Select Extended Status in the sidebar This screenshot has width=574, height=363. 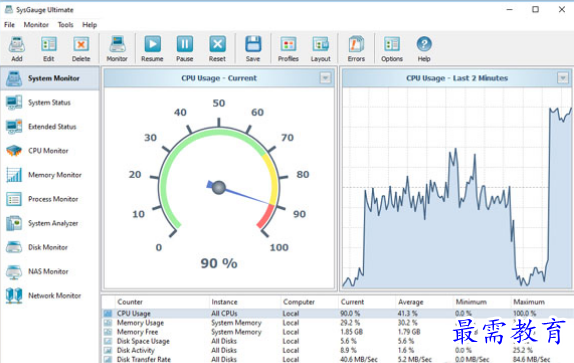click(50, 127)
